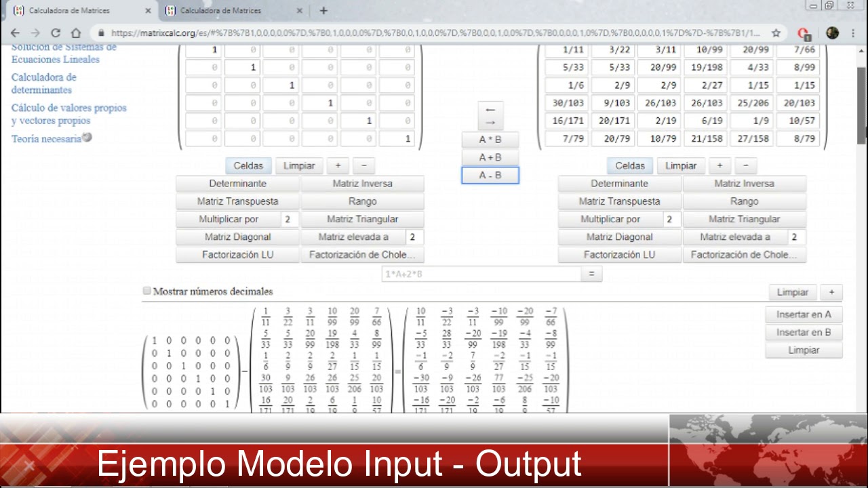This screenshot has height=488, width=868.
Task: Click the browser back arrow
Action: coord(16,33)
